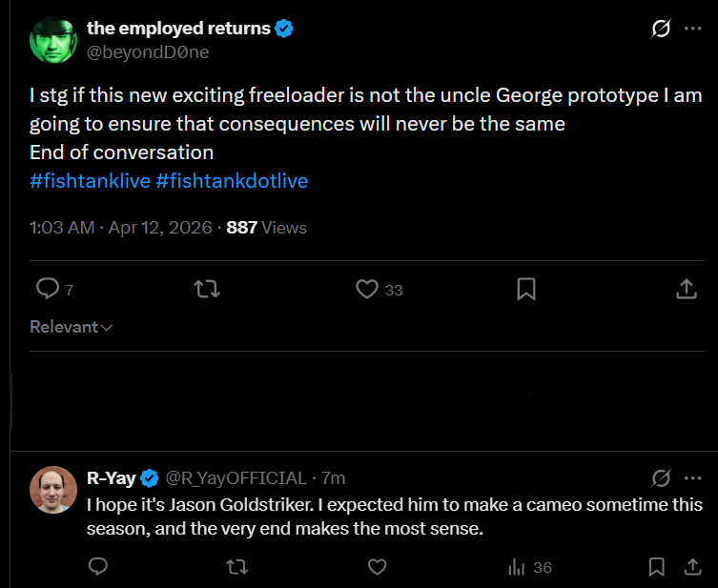Viewport: 718px width, 588px height.
Task: Share the main tweet
Action: click(686, 289)
